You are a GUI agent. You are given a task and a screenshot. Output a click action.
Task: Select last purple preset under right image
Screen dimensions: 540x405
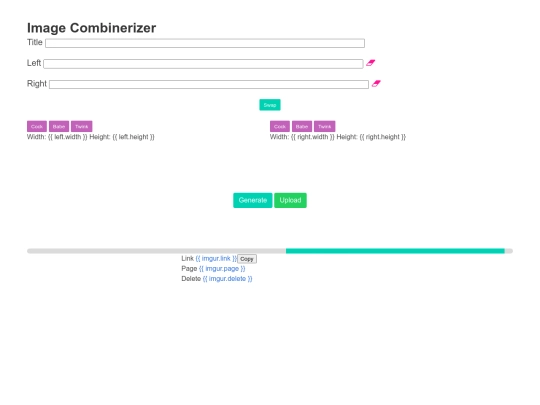click(x=325, y=126)
